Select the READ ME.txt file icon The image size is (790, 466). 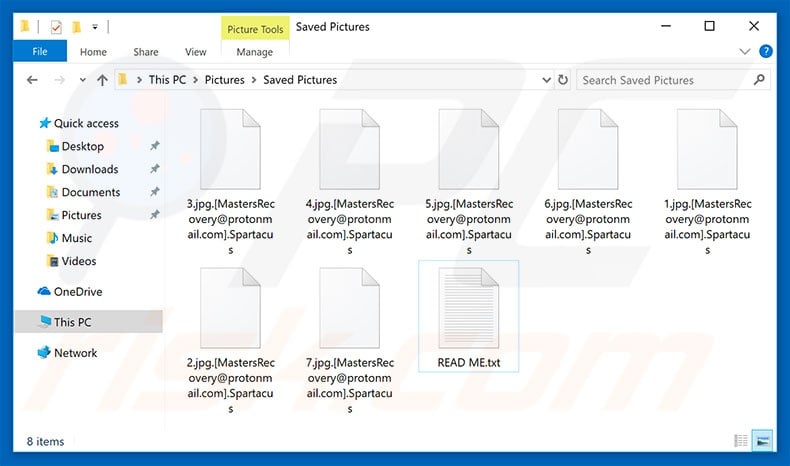click(x=469, y=308)
